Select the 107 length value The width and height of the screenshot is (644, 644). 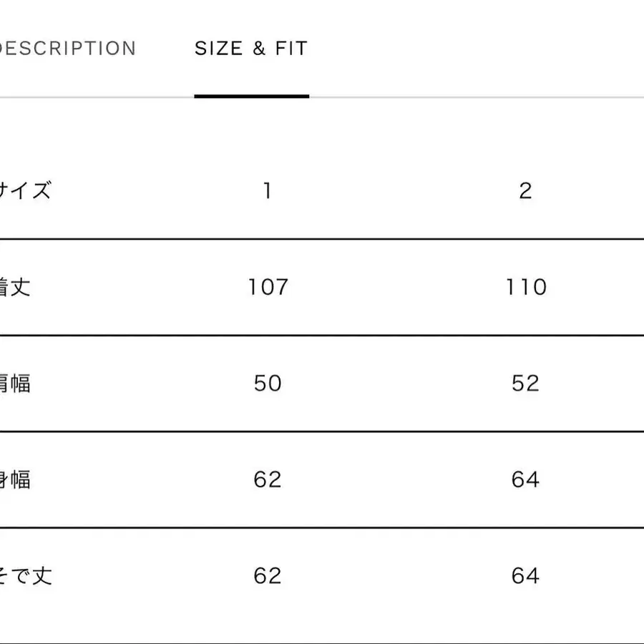tap(268, 287)
